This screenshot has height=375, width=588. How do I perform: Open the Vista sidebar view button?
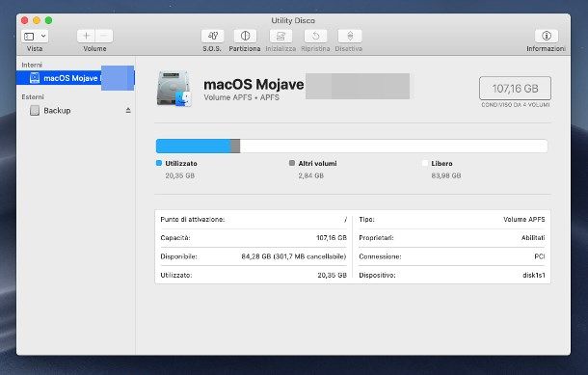[x=29, y=37]
